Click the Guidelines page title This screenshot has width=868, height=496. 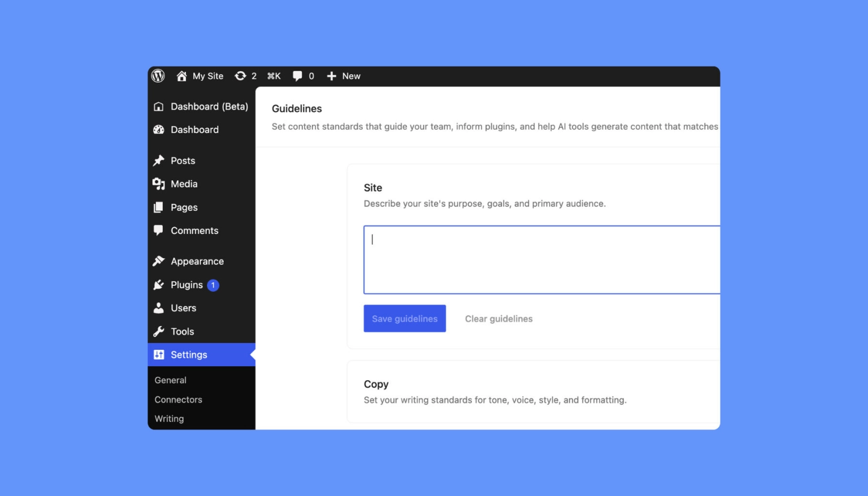pos(297,109)
